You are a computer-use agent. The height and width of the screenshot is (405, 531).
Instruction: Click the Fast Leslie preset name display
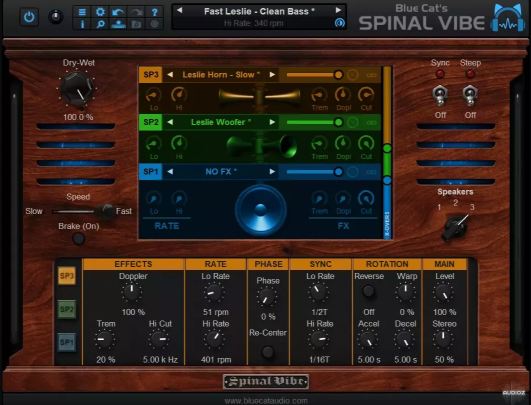(x=259, y=12)
